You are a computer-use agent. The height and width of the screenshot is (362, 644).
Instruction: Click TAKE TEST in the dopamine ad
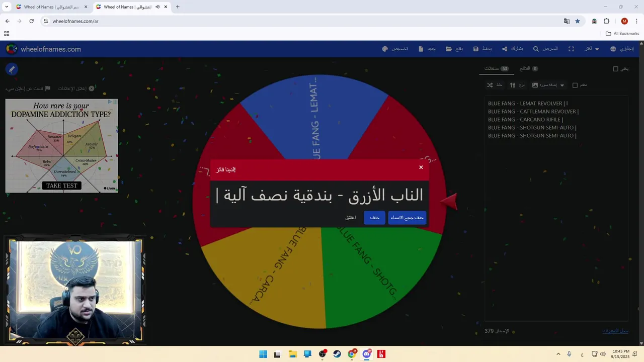[x=62, y=186]
